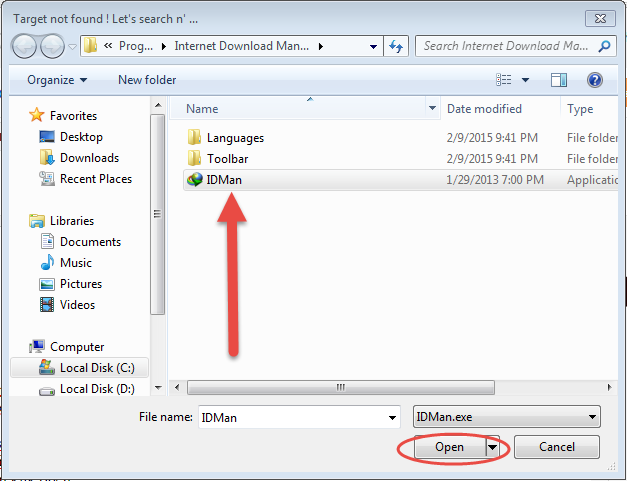Open the address bar history dropdown

[x=373, y=46]
